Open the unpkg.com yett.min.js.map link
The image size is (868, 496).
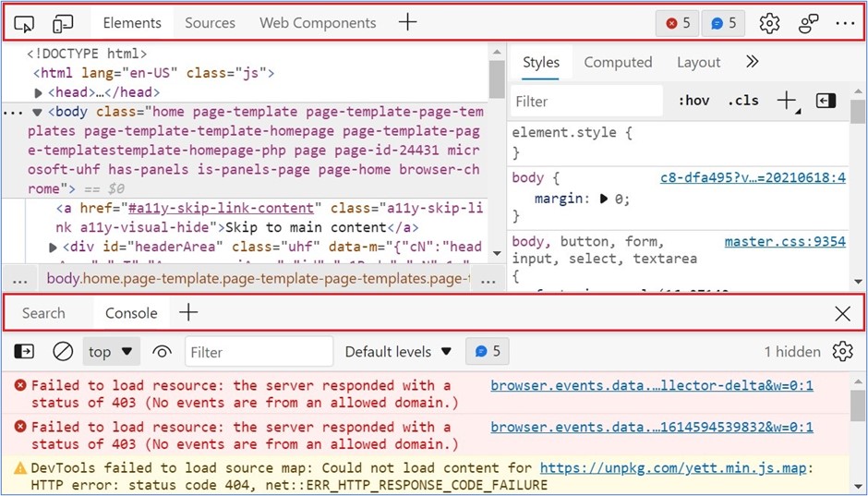pyautogui.click(x=672, y=468)
